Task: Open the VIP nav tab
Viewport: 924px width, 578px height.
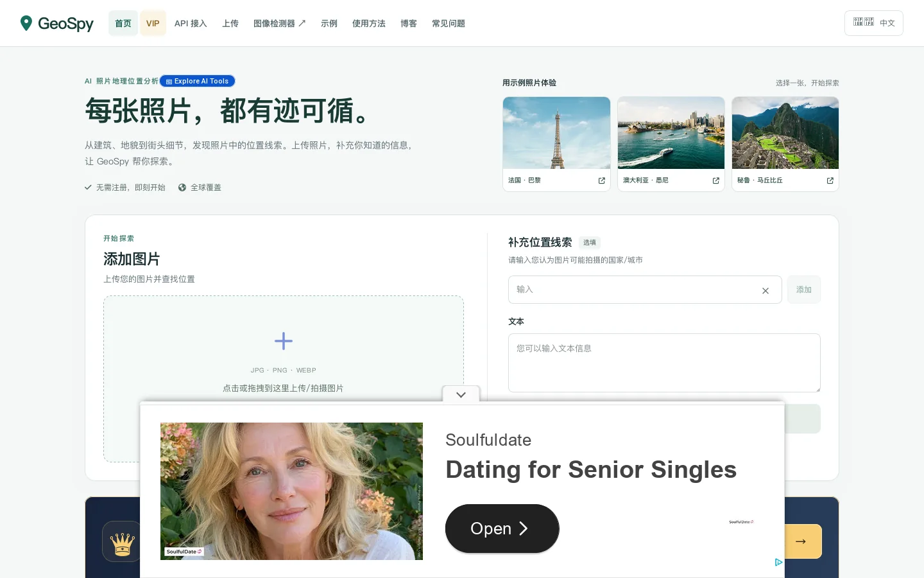Action: tap(153, 24)
